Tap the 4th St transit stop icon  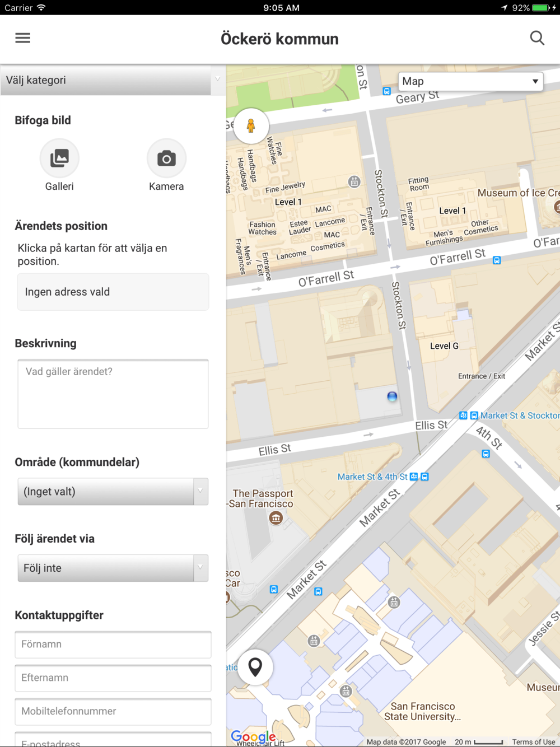pyautogui.click(x=486, y=454)
